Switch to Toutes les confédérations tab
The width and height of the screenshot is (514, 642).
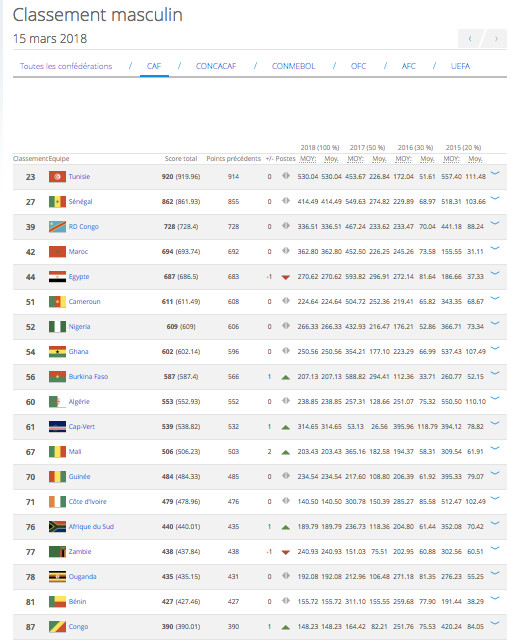click(x=66, y=66)
